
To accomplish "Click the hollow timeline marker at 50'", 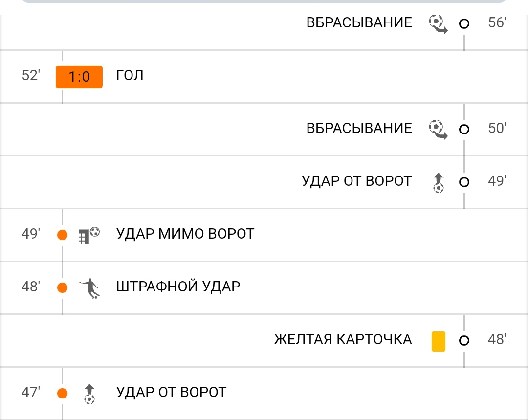I will click(464, 129).
